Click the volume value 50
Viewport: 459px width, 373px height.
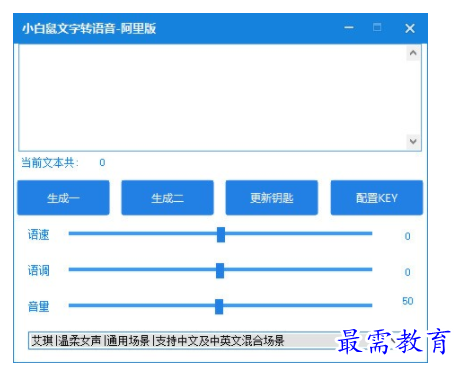click(x=408, y=301)
